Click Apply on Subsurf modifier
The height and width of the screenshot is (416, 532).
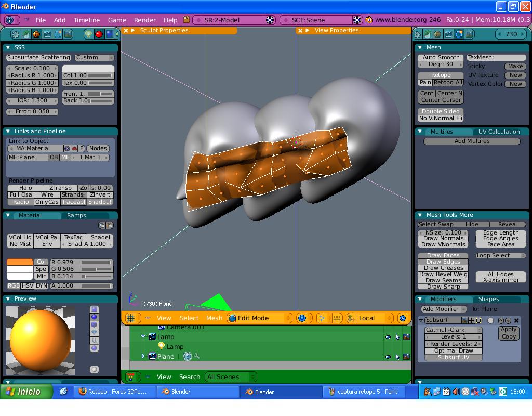pos(509,329)
